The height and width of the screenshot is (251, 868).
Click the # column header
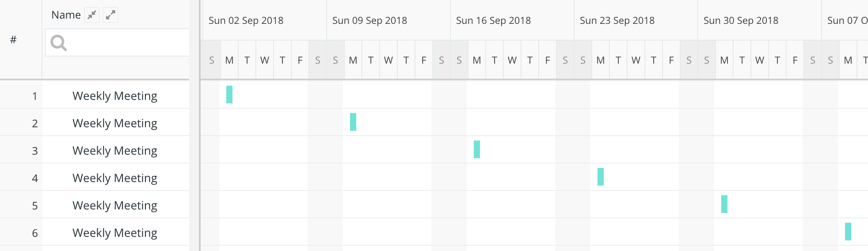(x=13, y=40)
